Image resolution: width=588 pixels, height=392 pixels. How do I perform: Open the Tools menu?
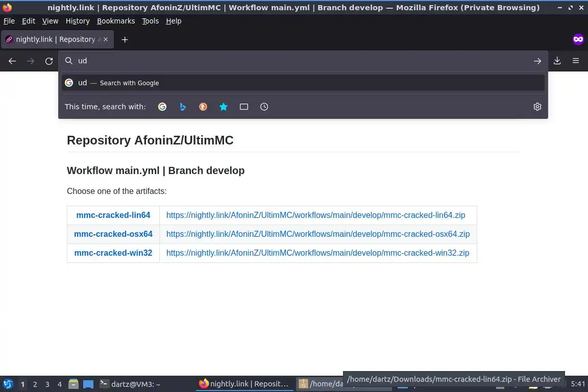151,21
